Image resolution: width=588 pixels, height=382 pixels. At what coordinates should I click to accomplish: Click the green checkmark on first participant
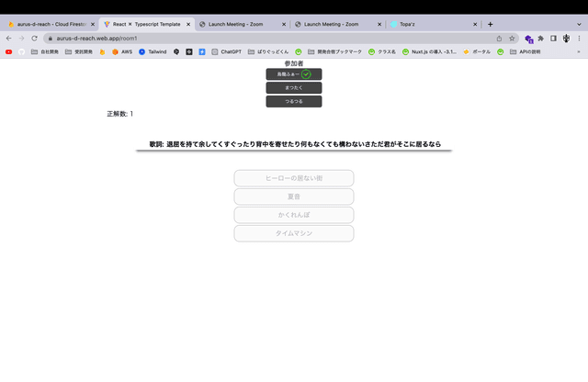[306, 74]
